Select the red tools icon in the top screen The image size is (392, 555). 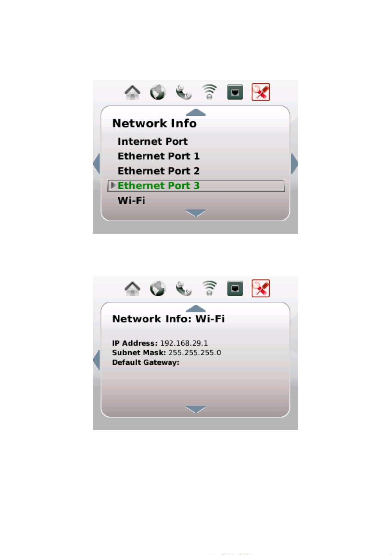coord(261,92)
